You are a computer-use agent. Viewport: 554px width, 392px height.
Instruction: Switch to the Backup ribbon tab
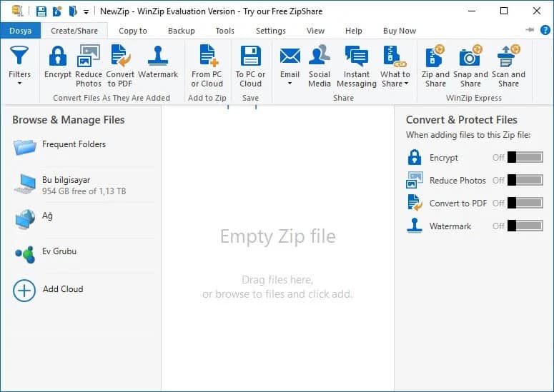(x=181, y=31)
